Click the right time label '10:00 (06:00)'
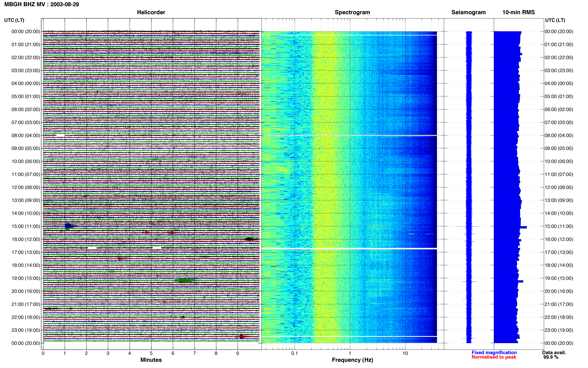 (x=559, y=161)
